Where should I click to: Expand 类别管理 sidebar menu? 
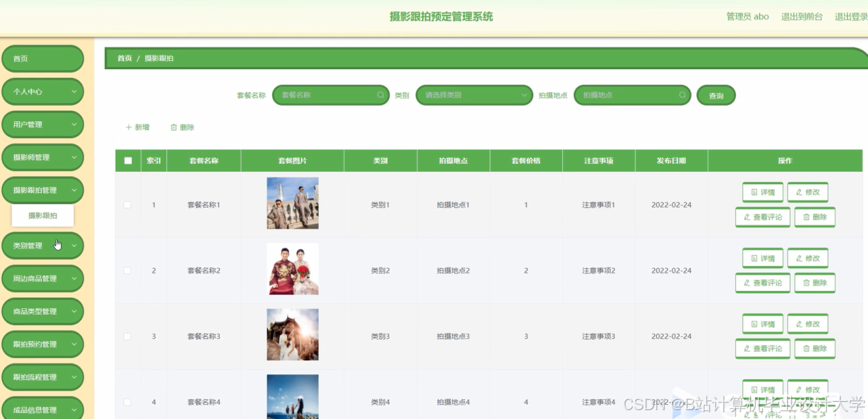point(43,245)
